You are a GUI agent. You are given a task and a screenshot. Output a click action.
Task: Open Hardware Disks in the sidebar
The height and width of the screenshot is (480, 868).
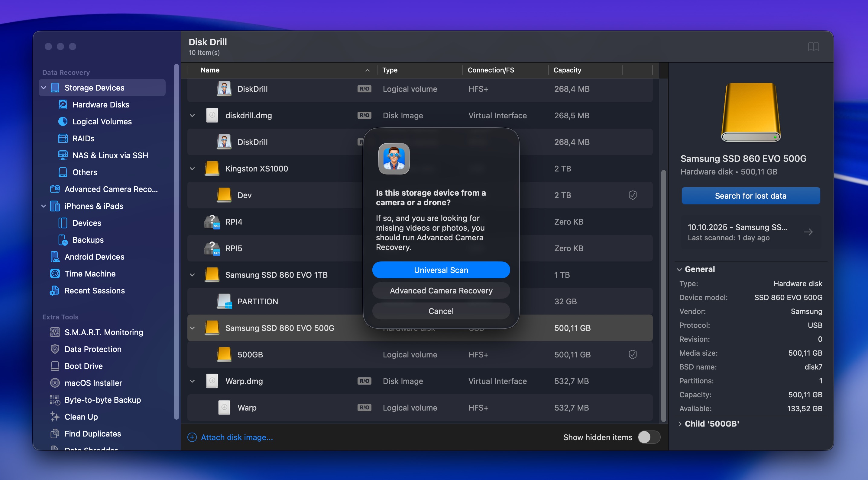pos(100,104)
